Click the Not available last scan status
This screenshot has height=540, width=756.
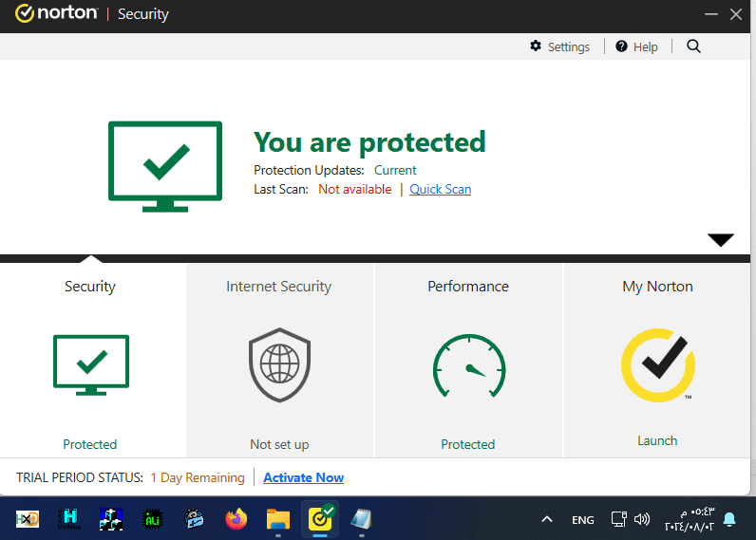(x=355, y=189)
